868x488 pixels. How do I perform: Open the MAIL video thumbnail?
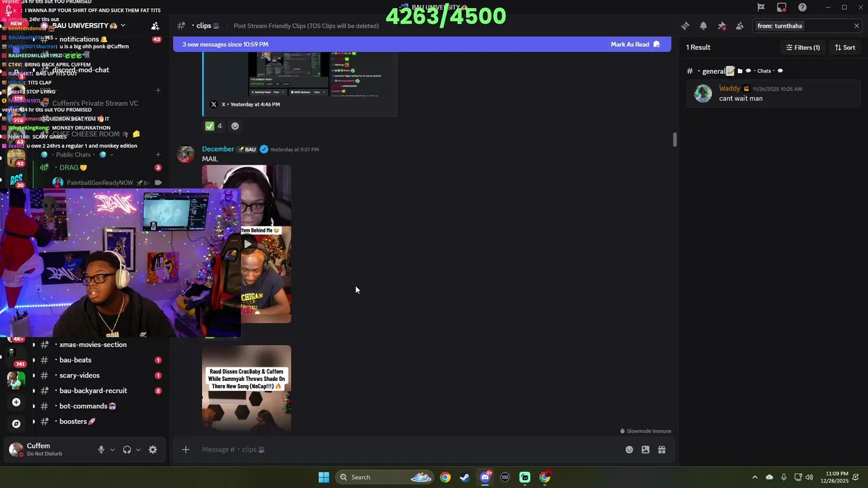247,244
